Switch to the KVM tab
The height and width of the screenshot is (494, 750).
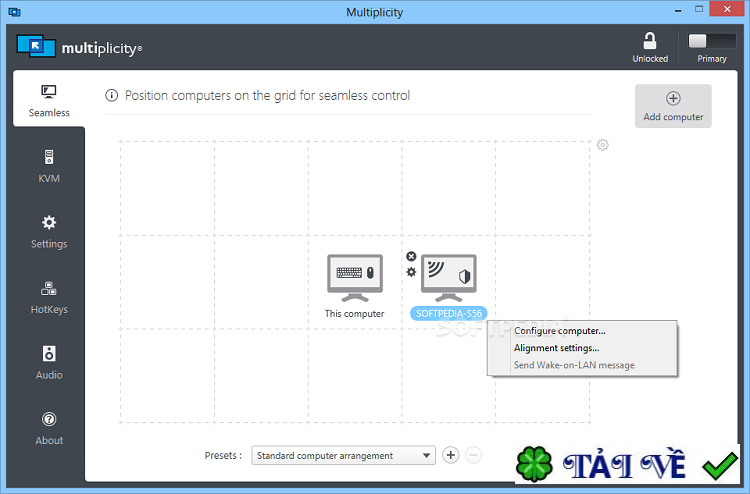pos(49,166)
